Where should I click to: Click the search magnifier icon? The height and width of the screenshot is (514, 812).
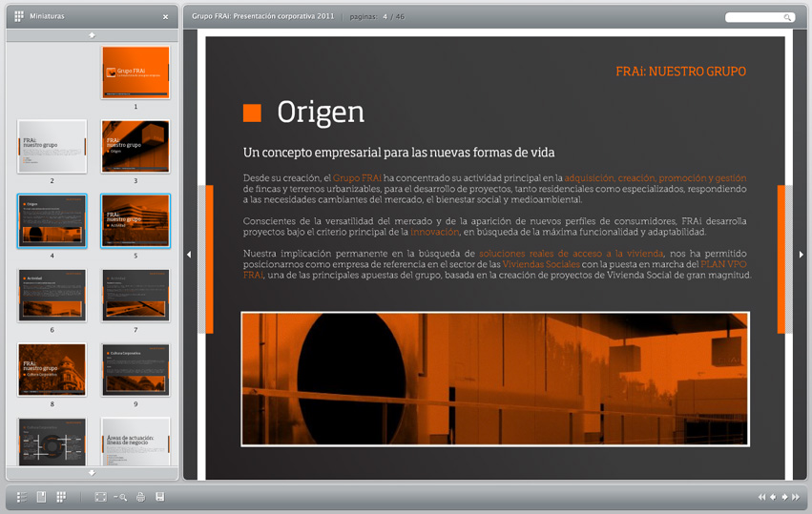point(787,17)
